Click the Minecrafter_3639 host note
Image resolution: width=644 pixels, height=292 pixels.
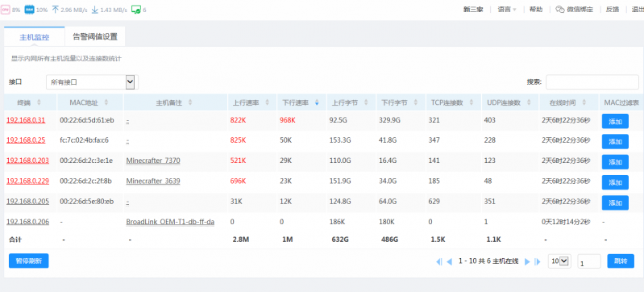[x=153, y=181]
